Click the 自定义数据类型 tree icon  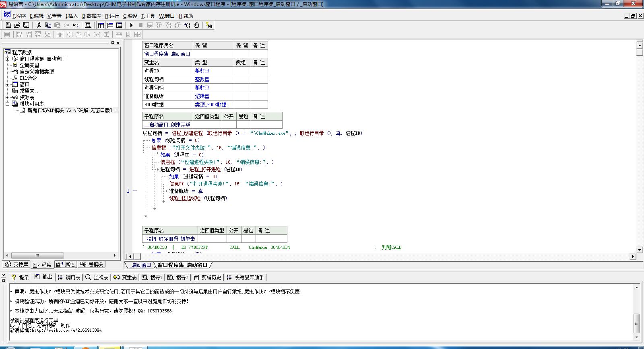15,72
